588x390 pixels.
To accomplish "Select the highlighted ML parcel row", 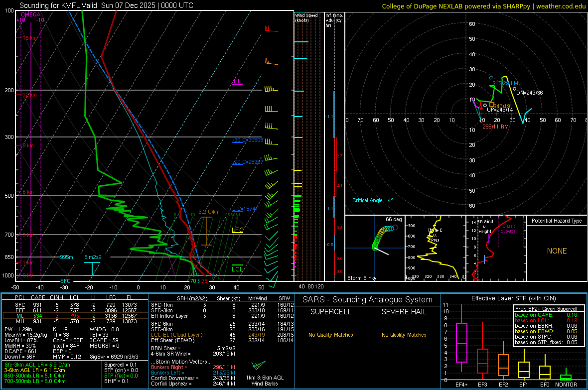I will point(75,316).
